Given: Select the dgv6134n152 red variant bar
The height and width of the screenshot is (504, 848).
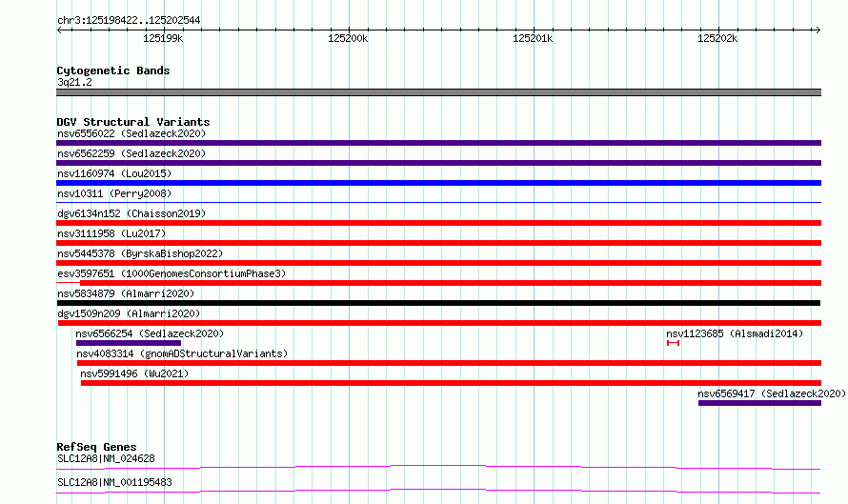Looking at the screenshot, I should 438,223.
